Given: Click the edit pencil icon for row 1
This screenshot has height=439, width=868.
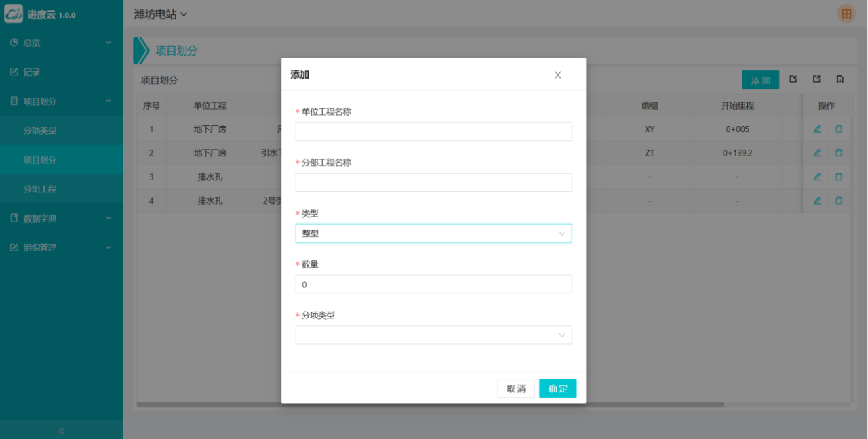Looking at the screenshot, I should click(817, 129).
